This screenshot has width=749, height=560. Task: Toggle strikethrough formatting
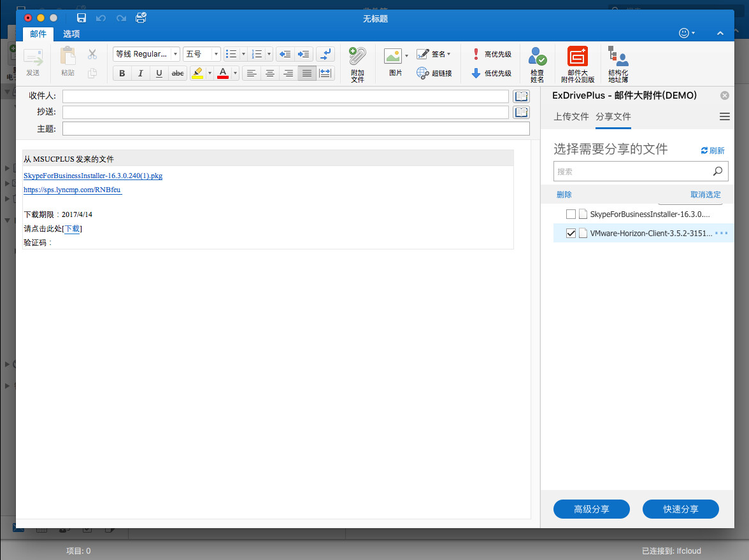tap(178, 73)
